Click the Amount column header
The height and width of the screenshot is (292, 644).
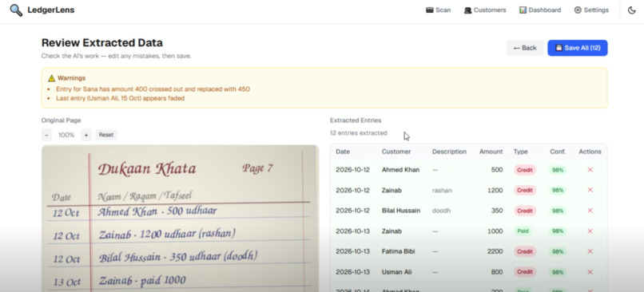tap(491, 152)
